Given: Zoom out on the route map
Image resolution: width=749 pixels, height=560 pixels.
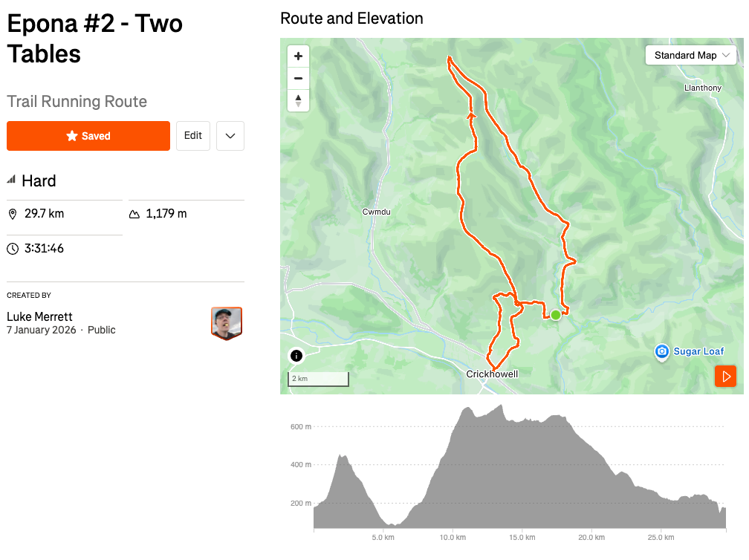Looking at the screenshot, I should click(x=298, y=78).
